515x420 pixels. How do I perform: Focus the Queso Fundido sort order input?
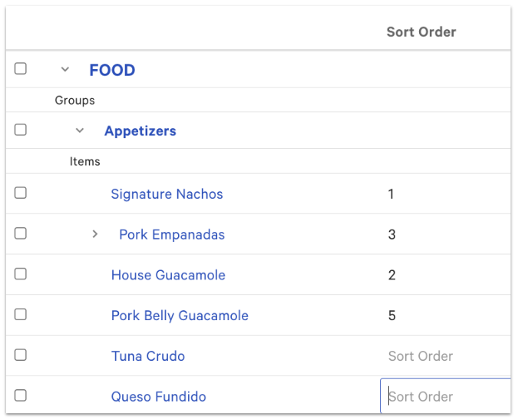pos(445,397)
